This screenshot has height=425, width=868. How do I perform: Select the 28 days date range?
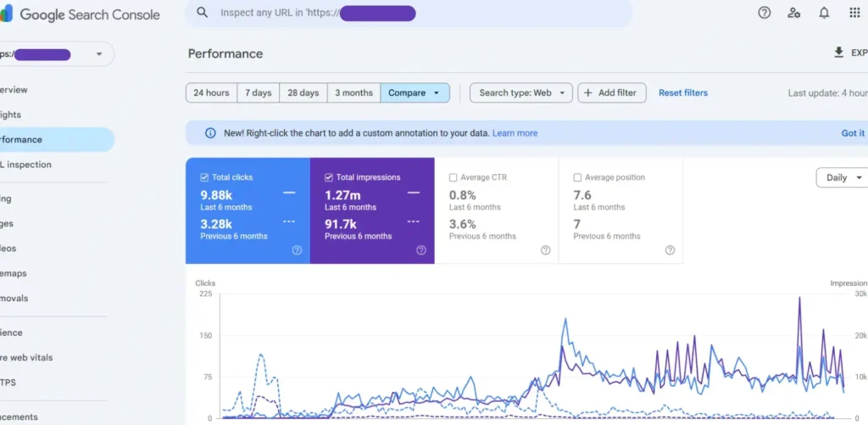(303, 92)
